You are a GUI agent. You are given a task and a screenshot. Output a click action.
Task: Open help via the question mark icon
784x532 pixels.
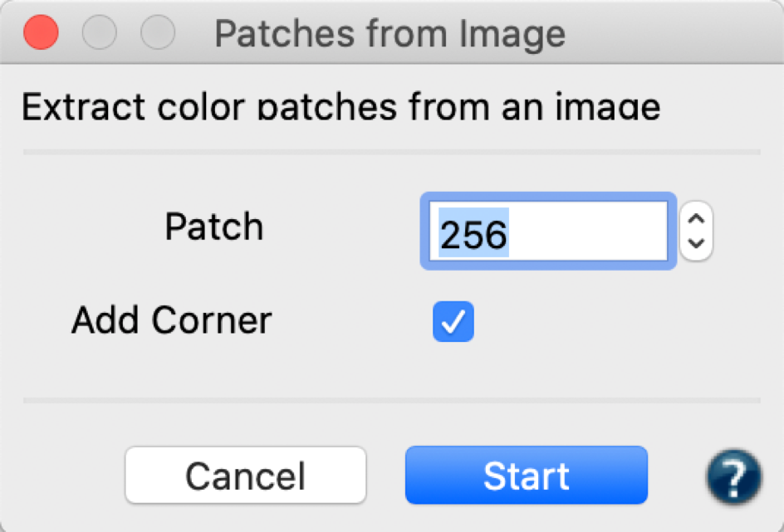(733, 476)
